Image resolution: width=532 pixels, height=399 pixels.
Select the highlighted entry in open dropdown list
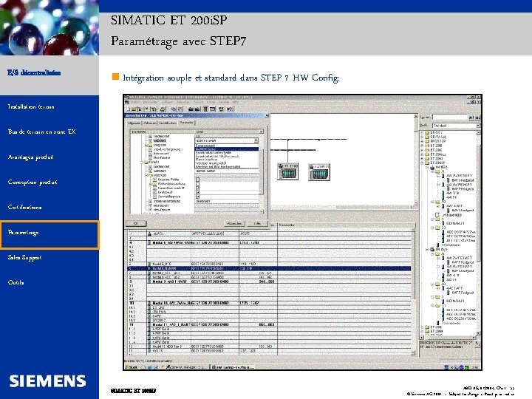[x=226, y=149]
